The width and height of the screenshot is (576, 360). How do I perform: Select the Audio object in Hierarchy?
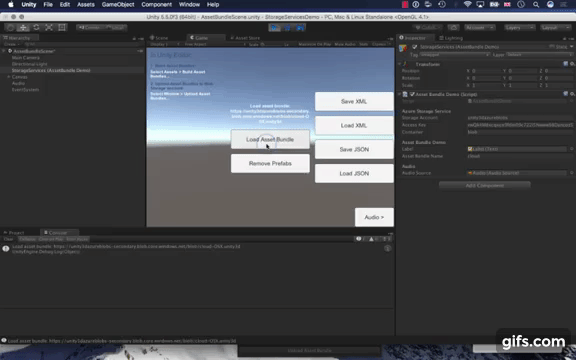pyautogui.click(x=18, y=83)
